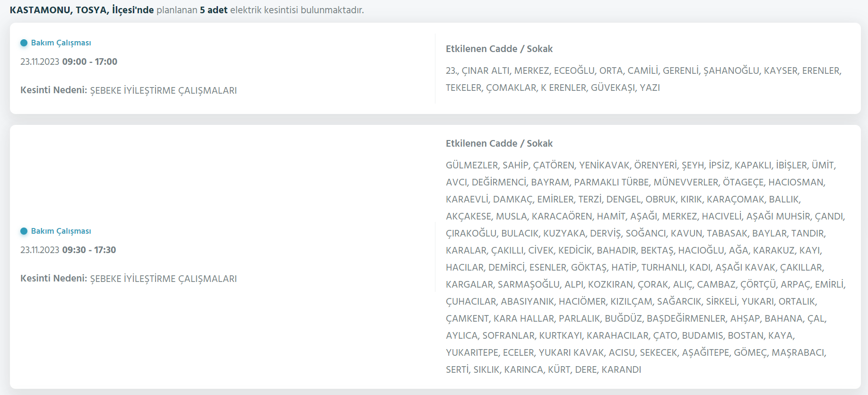Click the KASTAMONU, TOSYA, İlçesi'nde title text

click(82, 10)
